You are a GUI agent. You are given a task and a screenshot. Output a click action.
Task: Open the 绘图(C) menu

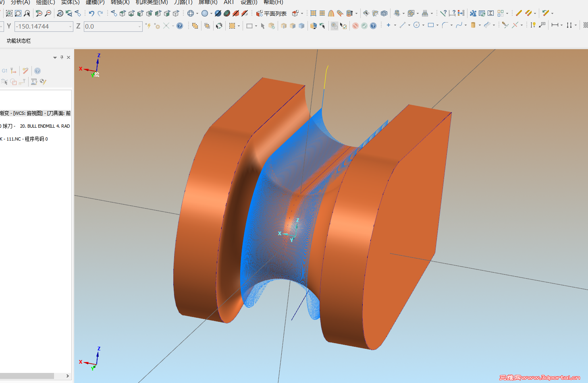point(46,2)
